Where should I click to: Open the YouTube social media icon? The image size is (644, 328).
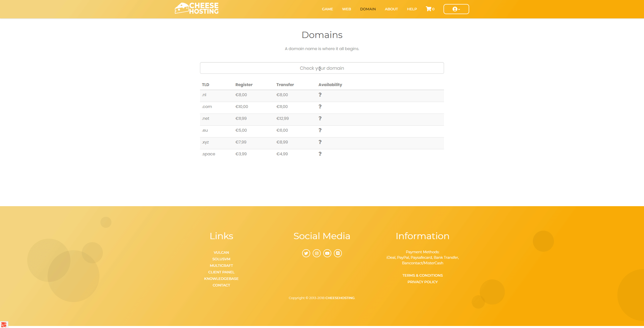(x=327, y=253)
